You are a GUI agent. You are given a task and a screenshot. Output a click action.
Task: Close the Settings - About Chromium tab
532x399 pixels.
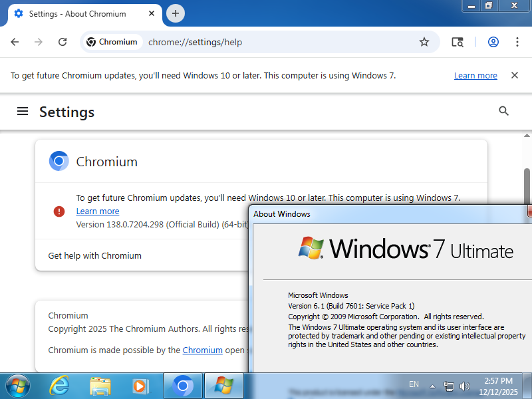pyautogui.click(x=152, y=13)
